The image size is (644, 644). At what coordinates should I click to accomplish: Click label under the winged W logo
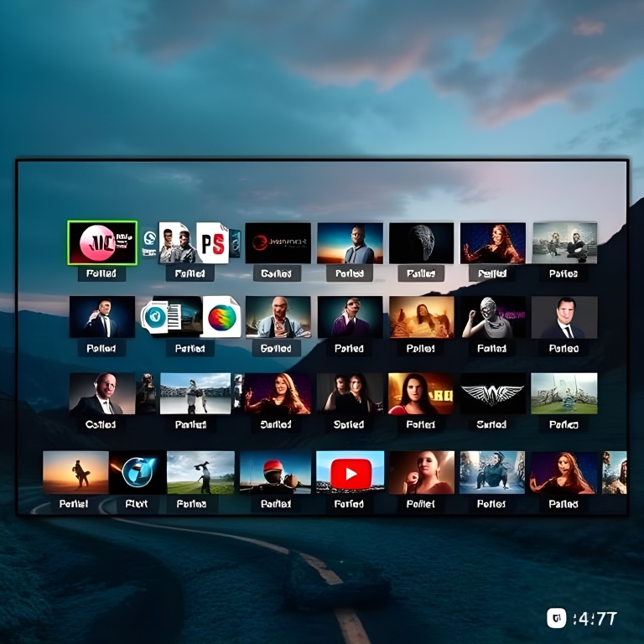491,424
